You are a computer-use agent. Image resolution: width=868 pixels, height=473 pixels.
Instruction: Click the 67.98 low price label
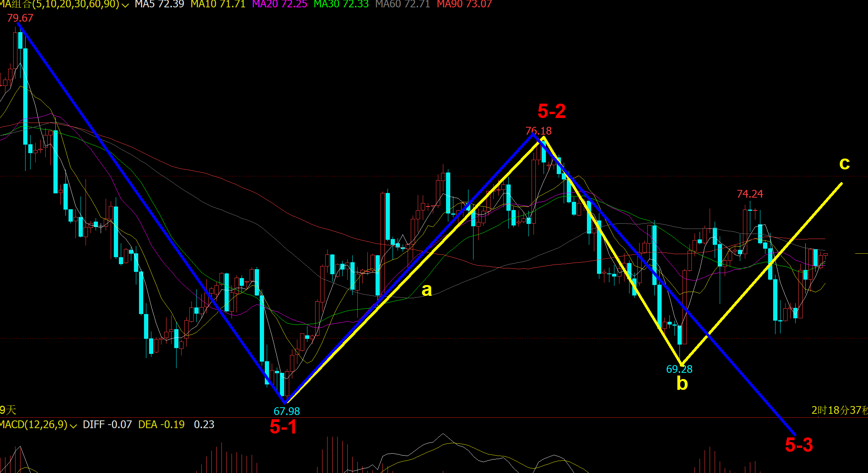pyautogui.click(x=286, y=411)
